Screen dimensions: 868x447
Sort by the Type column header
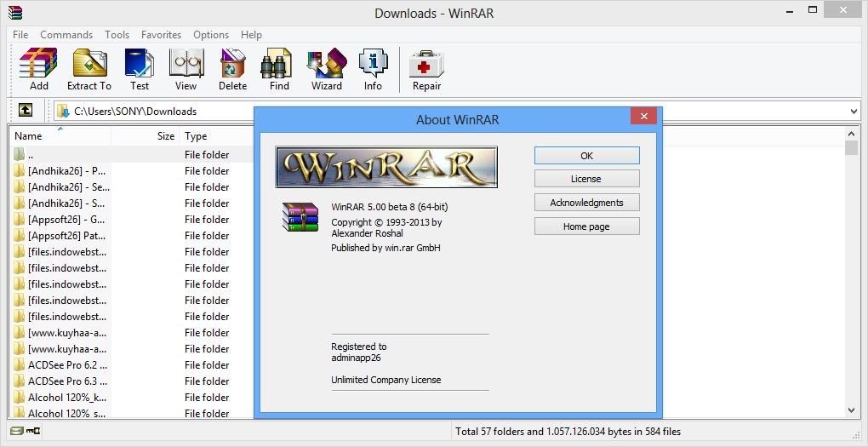[x=216, y=136]
